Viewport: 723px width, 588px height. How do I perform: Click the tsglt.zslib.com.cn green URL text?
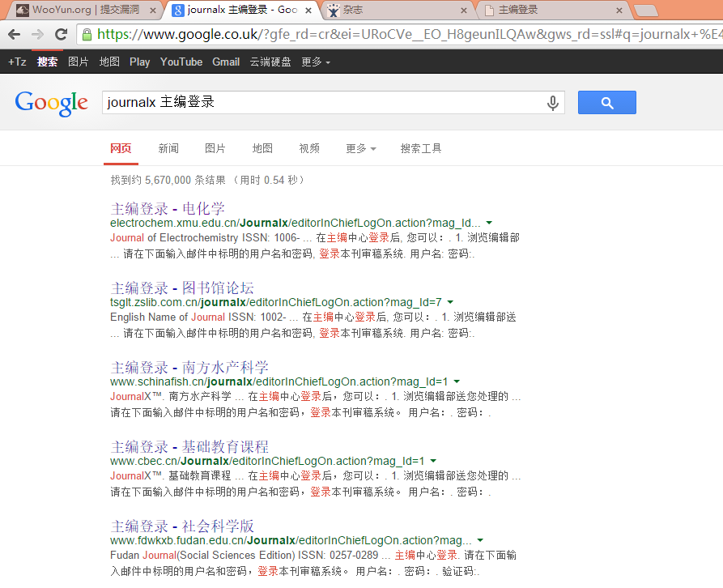(276, 302)
